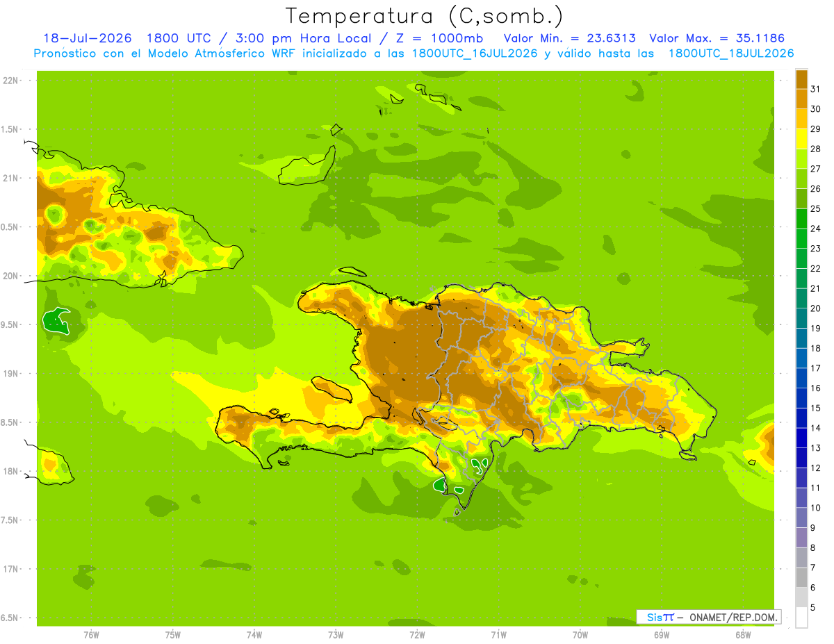Pick the white swatch below 5 on color scale
834x644 pixels.
point(801,618)
